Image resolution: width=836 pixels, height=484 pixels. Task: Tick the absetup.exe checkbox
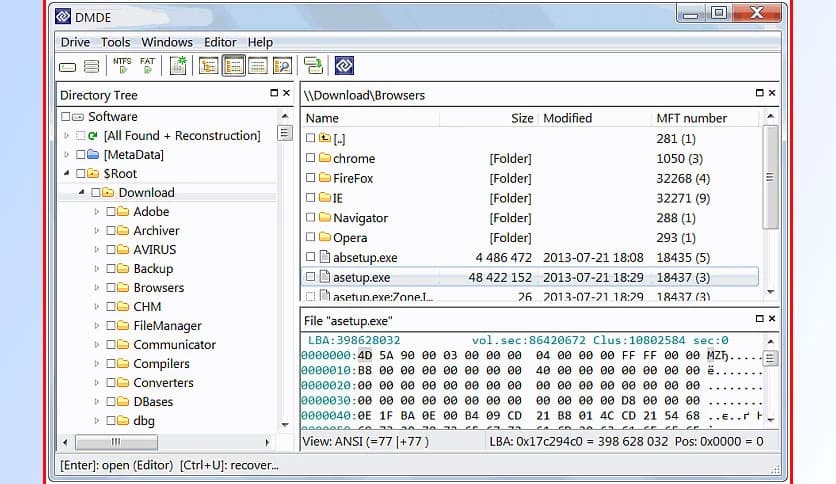coord(310,257)
